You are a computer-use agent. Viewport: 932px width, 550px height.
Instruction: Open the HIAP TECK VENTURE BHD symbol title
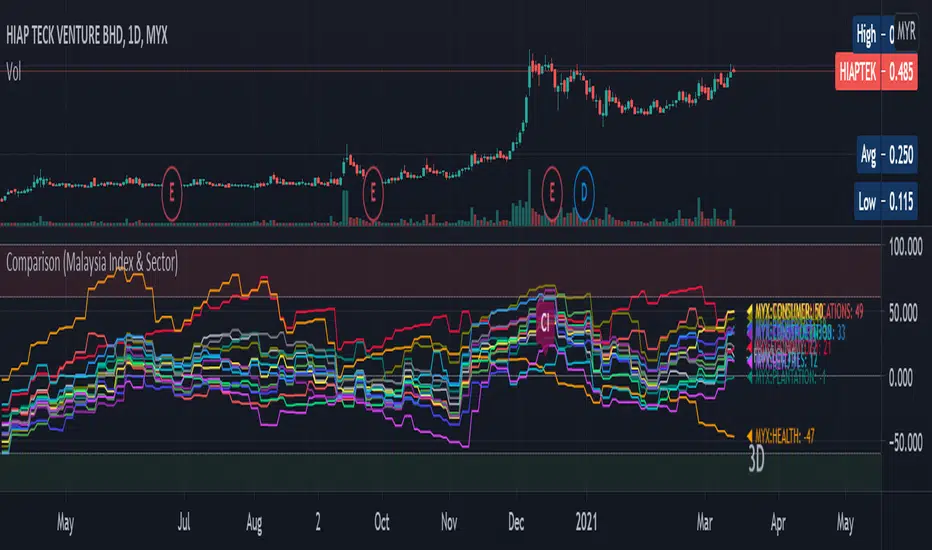coord(87,36)
